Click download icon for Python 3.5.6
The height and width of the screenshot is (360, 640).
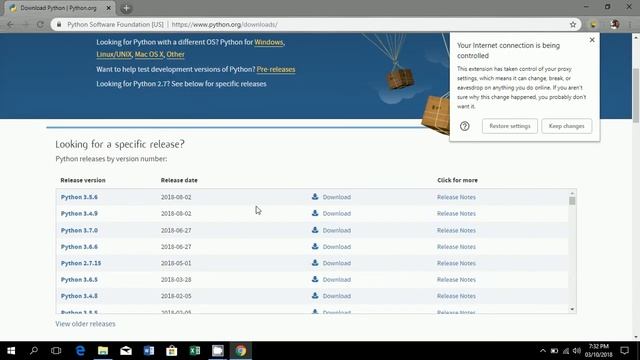(315, 197)
